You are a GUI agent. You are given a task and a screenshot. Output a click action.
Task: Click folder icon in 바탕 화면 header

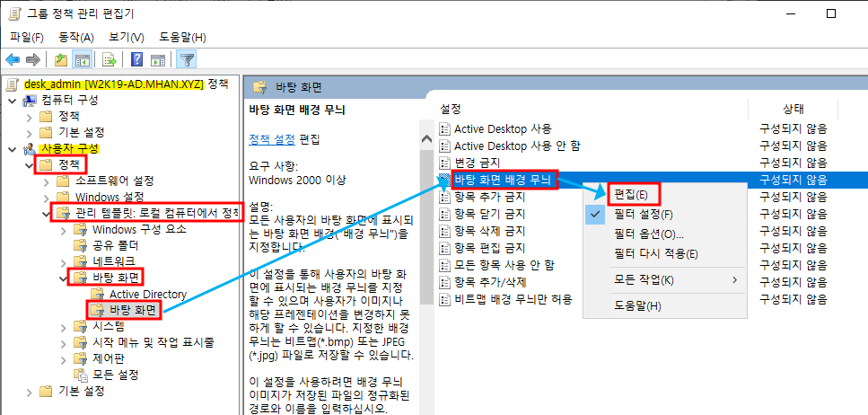[x=260, y=87]
